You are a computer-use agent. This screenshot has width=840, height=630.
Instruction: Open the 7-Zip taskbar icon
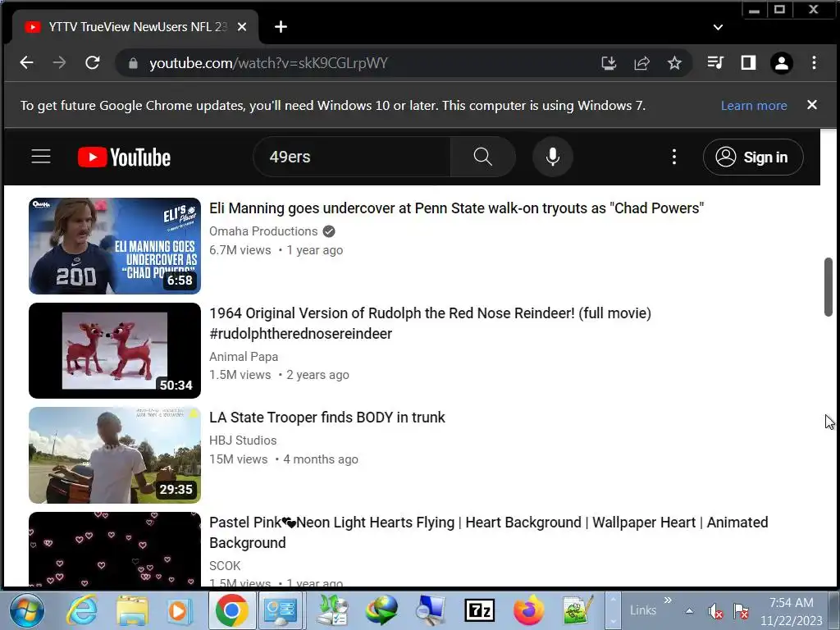479,610
